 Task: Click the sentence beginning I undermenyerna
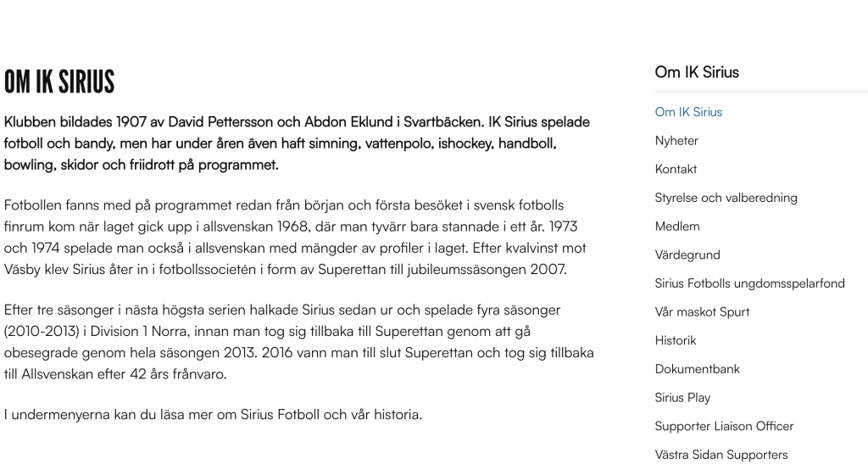(213, 415)
